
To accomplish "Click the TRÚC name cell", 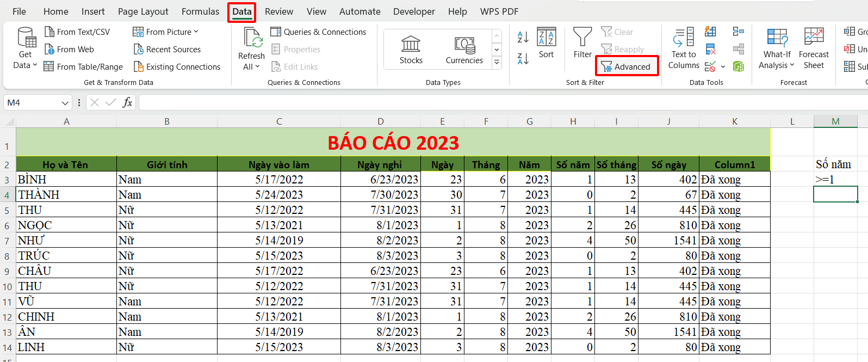I will [66, 256].
